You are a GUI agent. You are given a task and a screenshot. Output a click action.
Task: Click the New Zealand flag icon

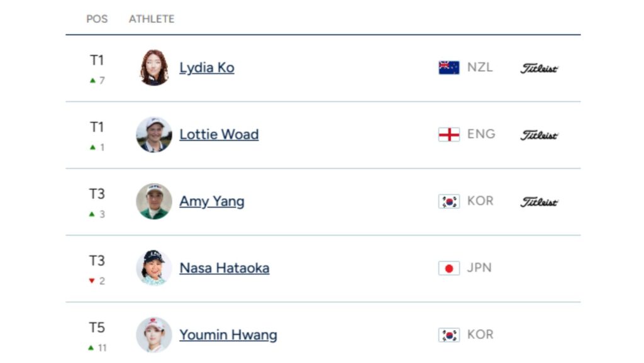coord(449,68)
